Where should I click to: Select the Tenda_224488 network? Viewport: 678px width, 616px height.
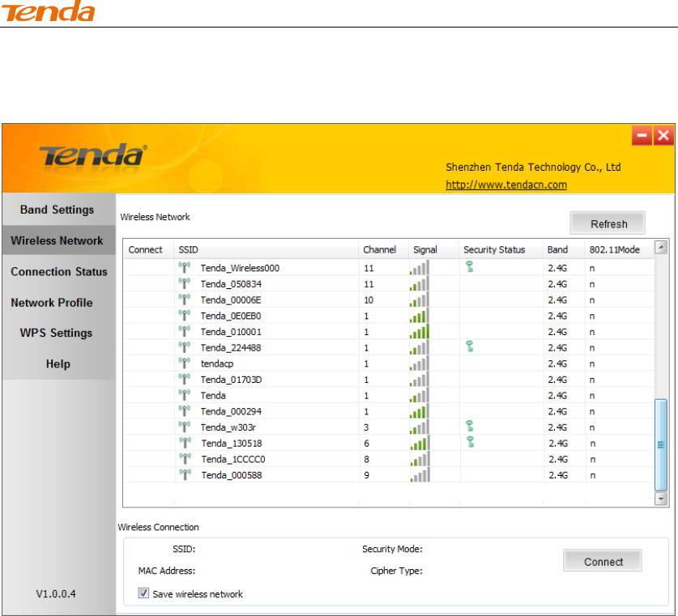point(389,348)
